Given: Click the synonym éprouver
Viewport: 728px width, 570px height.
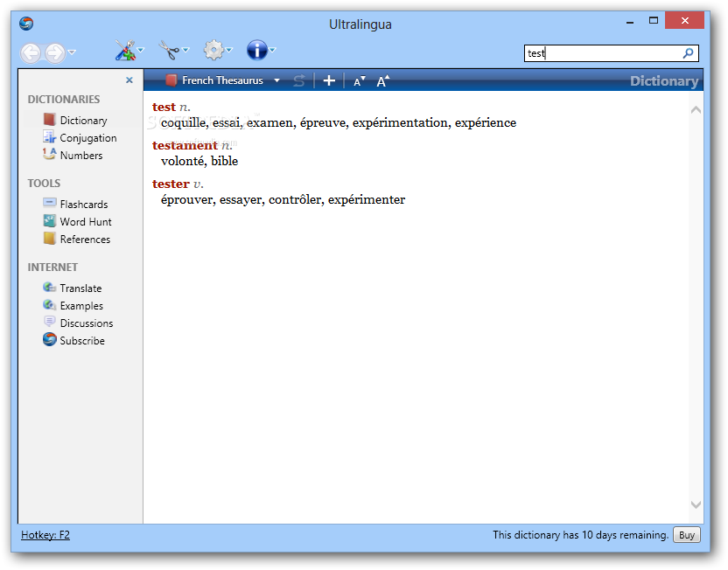Looking at the screenshot, I should (187, 200).
